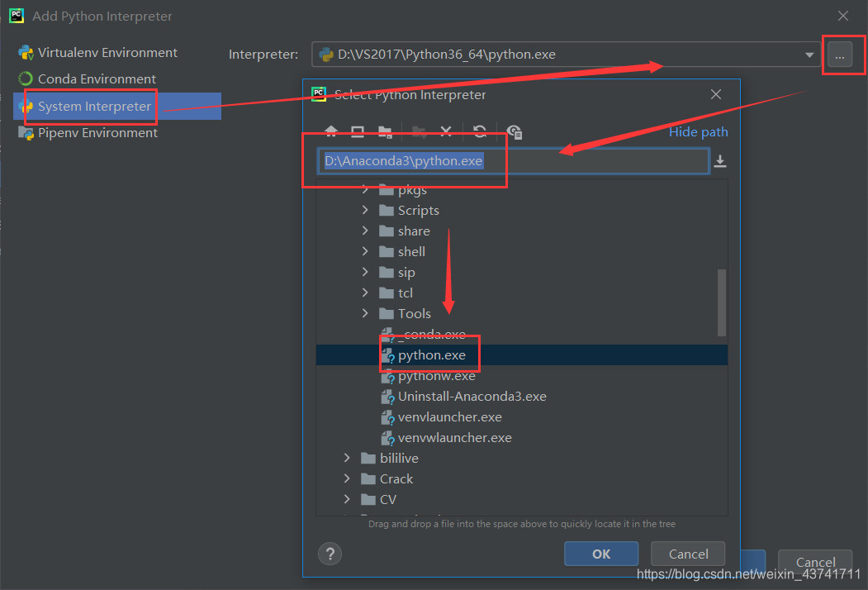This screenshot has width=868, height=590.
Task: Click OK in Select Python Interpreter dialog
Action: coord(601,554)
